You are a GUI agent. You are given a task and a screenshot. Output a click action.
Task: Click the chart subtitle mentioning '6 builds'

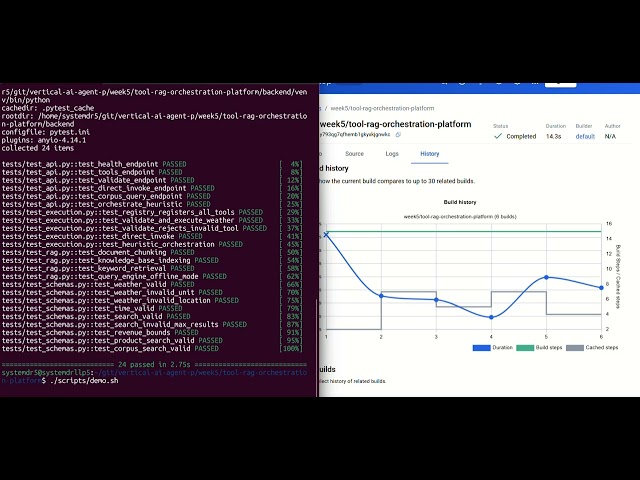[460, 216]
